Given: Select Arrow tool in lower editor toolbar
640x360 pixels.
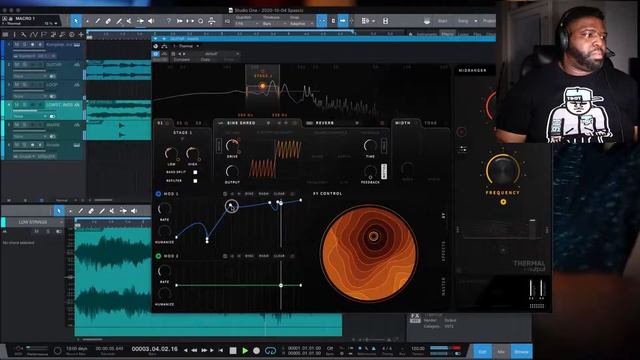Looking at the screenshot, I should pos(59,211).
